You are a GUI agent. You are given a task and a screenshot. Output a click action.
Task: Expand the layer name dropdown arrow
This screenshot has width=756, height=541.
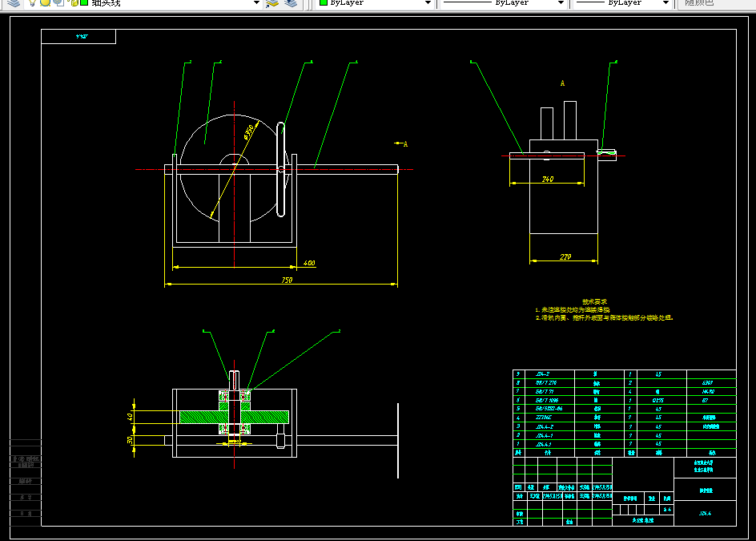point(256,3)
